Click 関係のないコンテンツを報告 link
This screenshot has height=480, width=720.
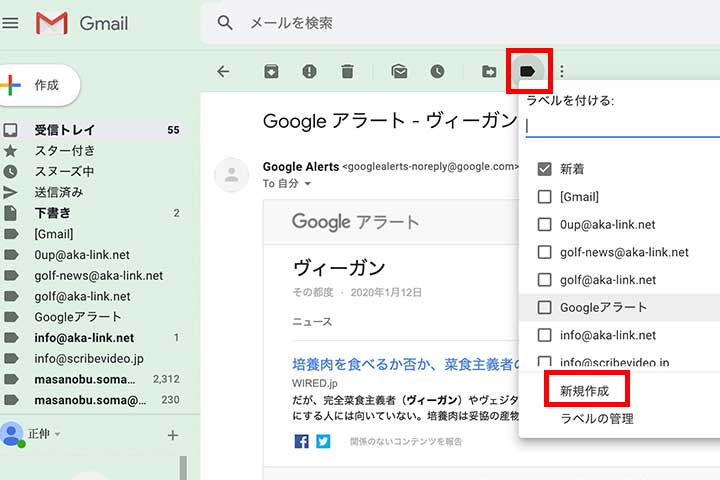tap(406, 441)
